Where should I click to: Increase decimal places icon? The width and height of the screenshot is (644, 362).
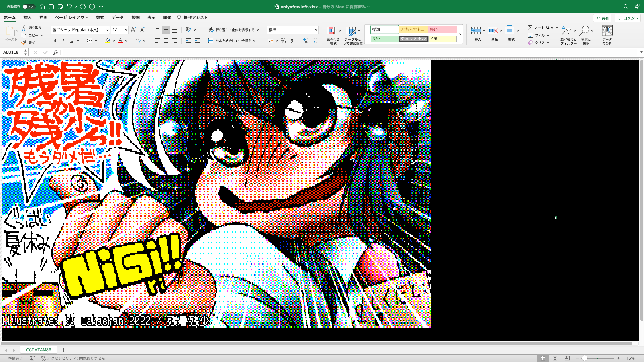(x=306, y=41)
